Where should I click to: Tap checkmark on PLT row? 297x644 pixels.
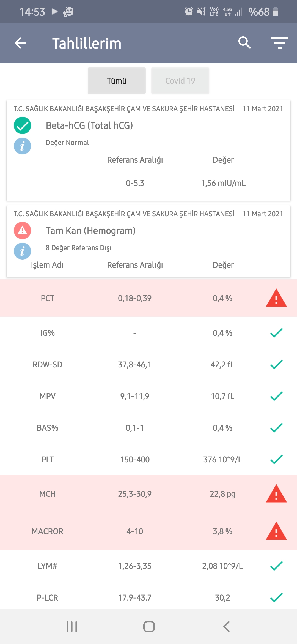[276, 459]
